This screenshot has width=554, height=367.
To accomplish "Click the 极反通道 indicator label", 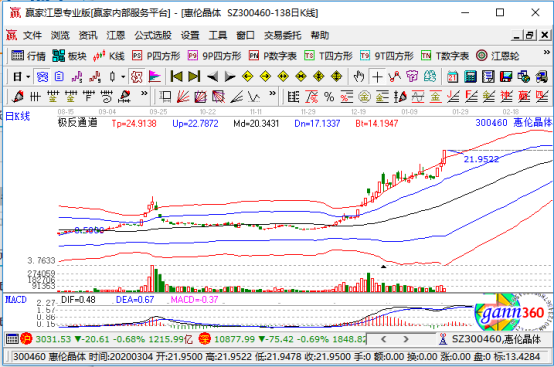I will (x=77, y=123).
